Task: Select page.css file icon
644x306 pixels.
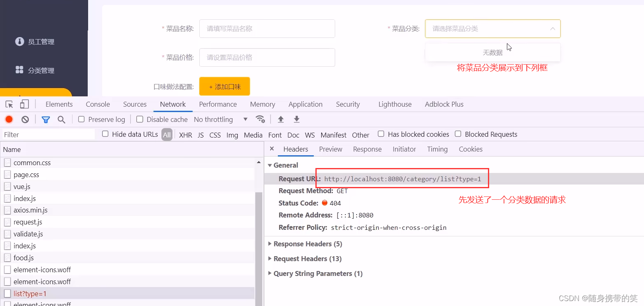Action: (7, 175)
